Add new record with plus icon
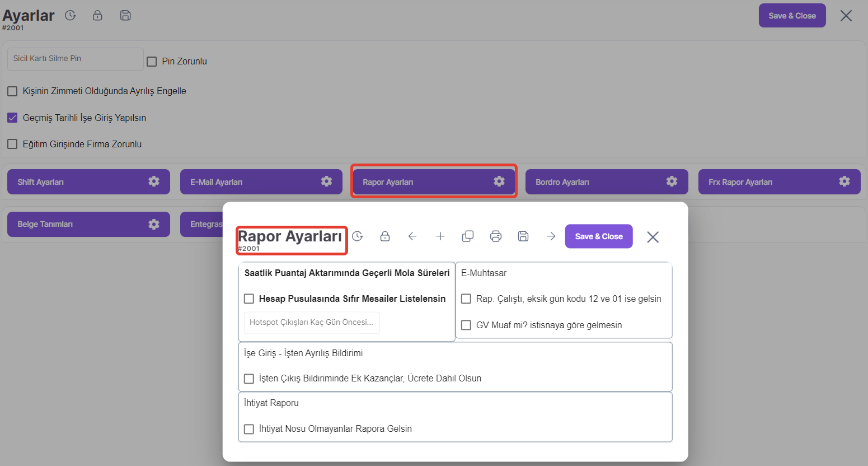Image resolution: width=868 pixels, height=466 pixels. [x=440, y=236]
